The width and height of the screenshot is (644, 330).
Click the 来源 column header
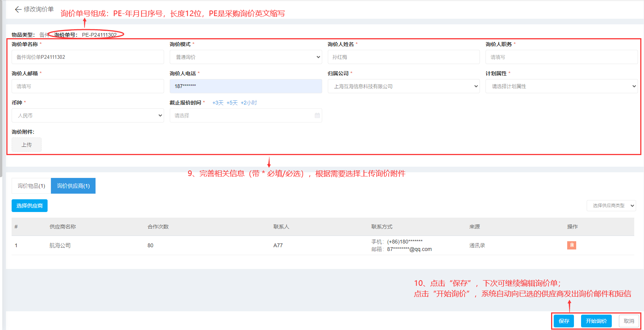474,227
